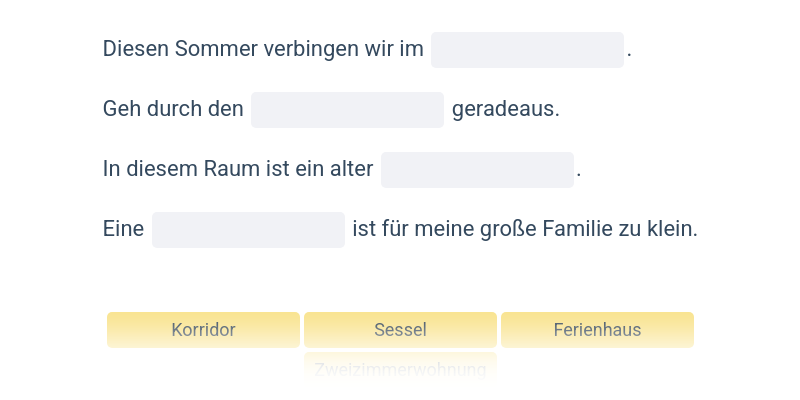Click the faded Zweizimmerwohnung word chip
Viewport: 800px width, 400px height.
point(400,369)
